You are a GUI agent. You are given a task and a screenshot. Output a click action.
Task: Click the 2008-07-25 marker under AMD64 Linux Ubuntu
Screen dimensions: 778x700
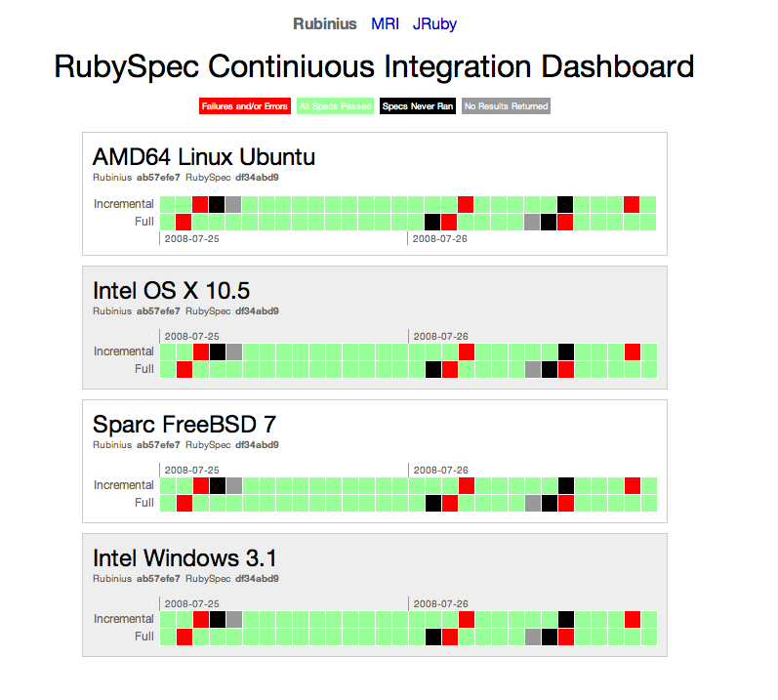191,238
